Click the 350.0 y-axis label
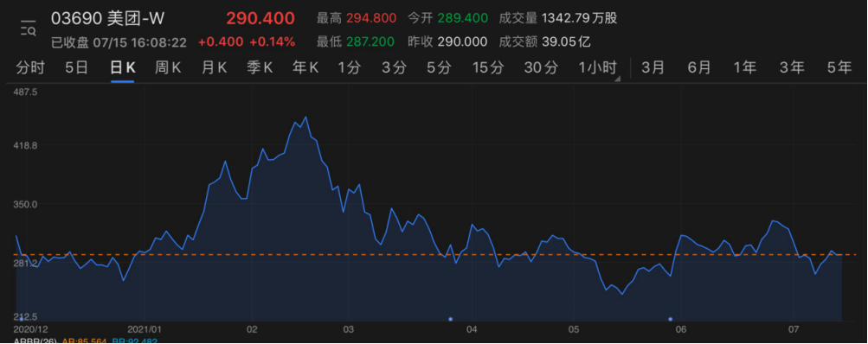 tap(25, 204)
